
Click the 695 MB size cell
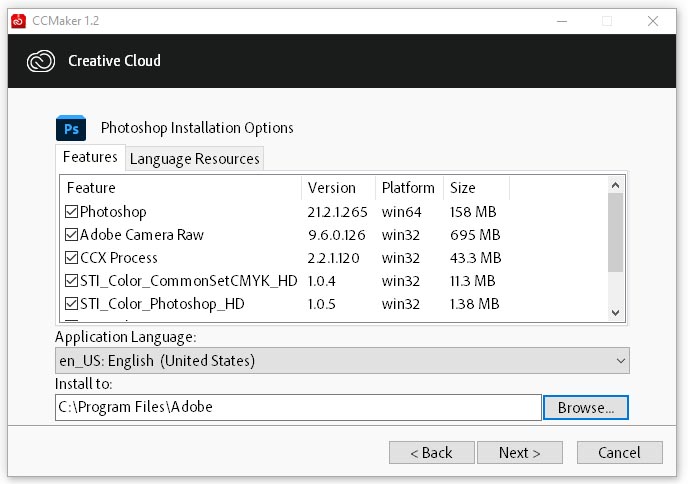click(x=475, y=235)
